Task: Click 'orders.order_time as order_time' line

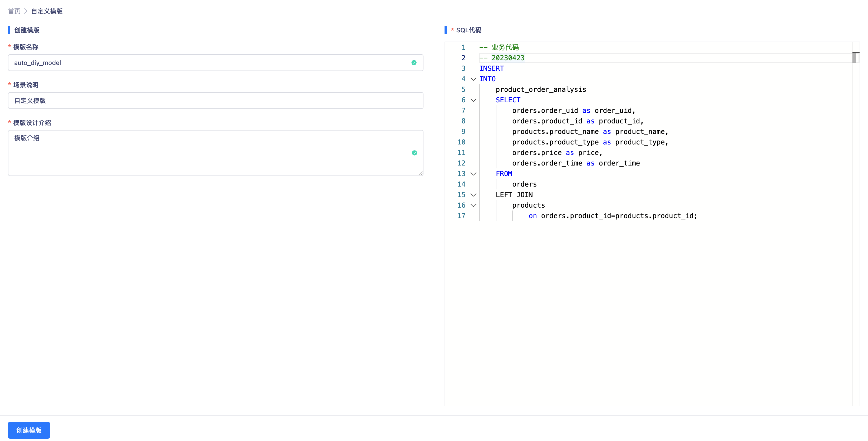Action: point(576,163)
